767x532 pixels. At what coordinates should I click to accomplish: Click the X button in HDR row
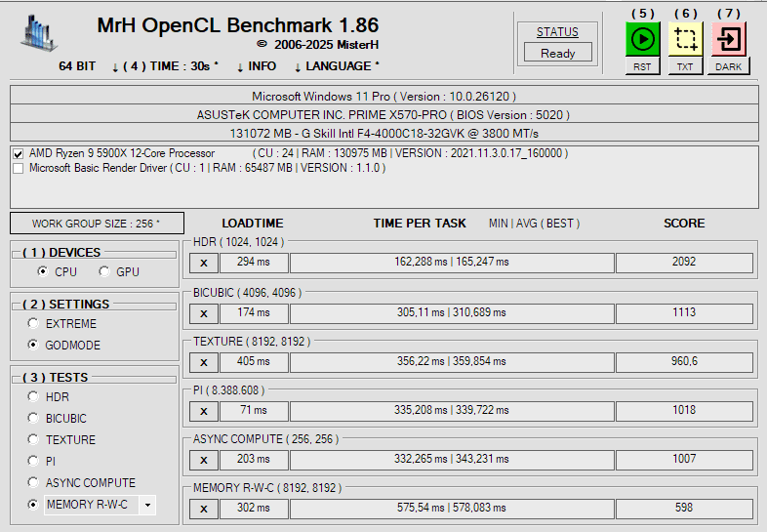point(204,263)
